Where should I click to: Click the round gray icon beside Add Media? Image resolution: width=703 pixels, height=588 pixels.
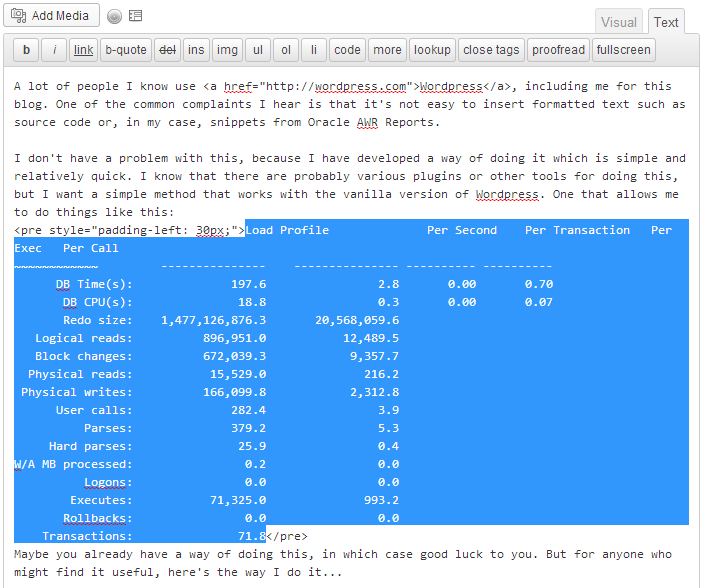(114, 17)
